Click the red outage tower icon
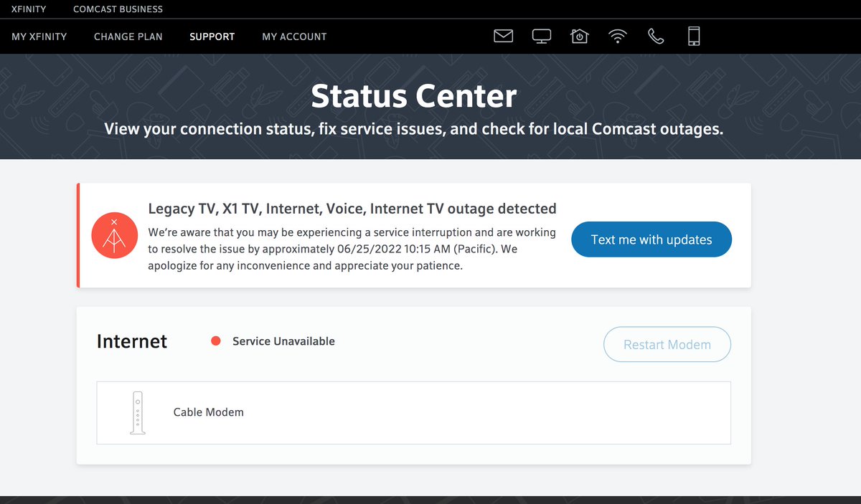 click(115, 235)
